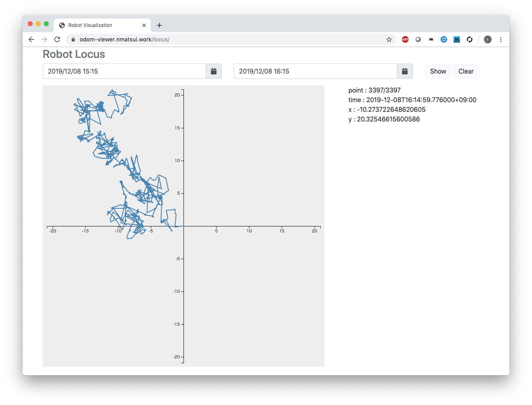
Task: Open the red ABP Adblock Plus extension
Action: tap(405, 39)
